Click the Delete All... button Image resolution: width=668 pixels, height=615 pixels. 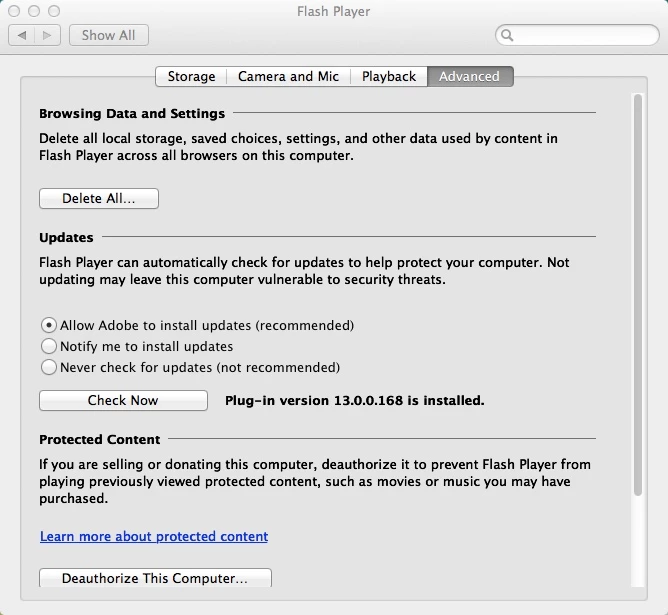pyautogui.click(x=99, y=198)
